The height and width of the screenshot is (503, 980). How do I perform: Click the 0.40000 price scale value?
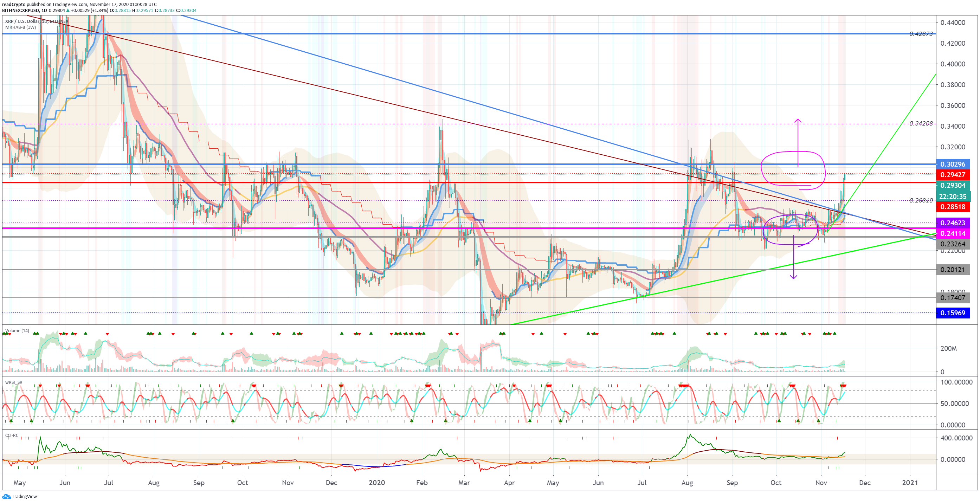(953, 64)
